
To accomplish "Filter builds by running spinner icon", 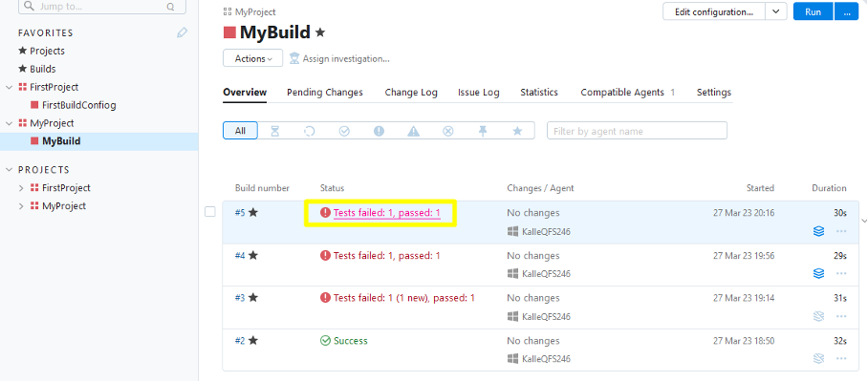I will pos(310,131).
